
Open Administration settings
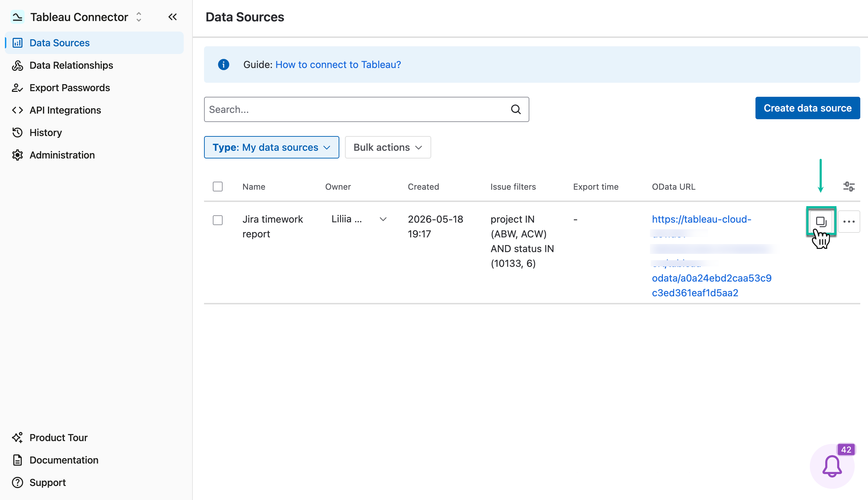pyautogui.click(x=94, y=155)
